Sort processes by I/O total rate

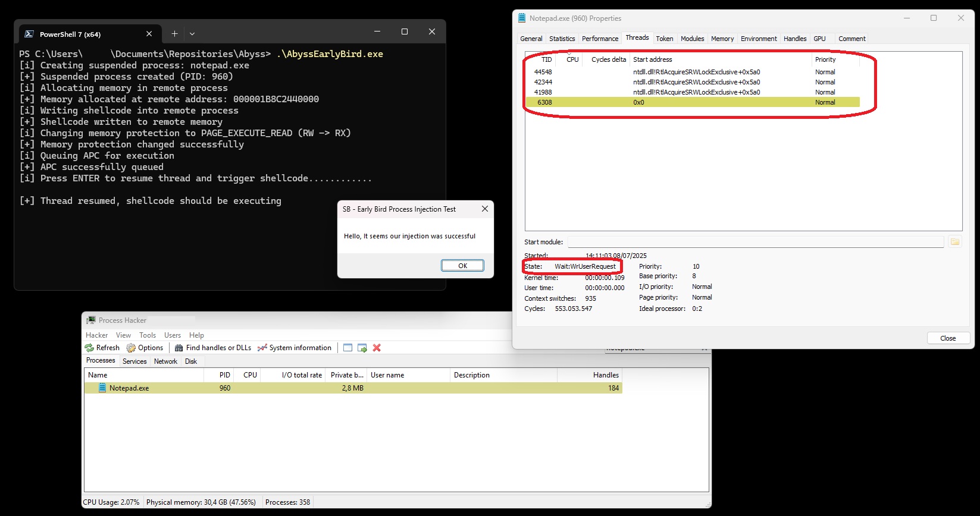coord(294,375)
